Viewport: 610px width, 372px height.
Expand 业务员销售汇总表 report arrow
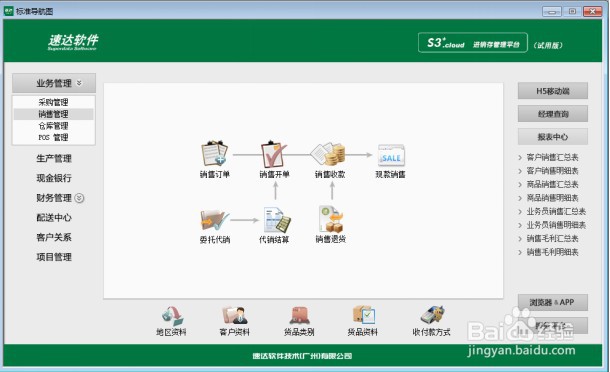pos(520,212)
